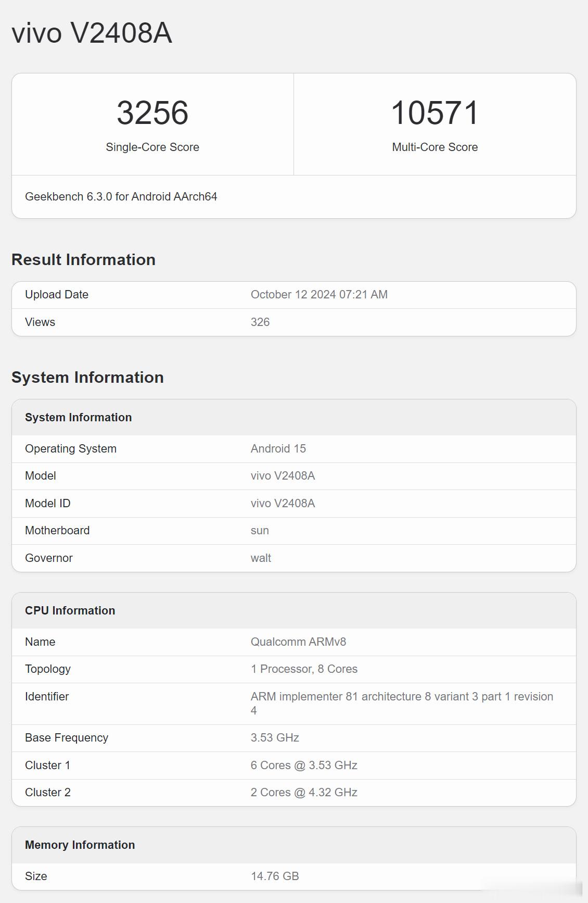Select the Upload Date value October 12 2024
The width and height of the screenshot is (588, 903).
[x=319, y=295]
